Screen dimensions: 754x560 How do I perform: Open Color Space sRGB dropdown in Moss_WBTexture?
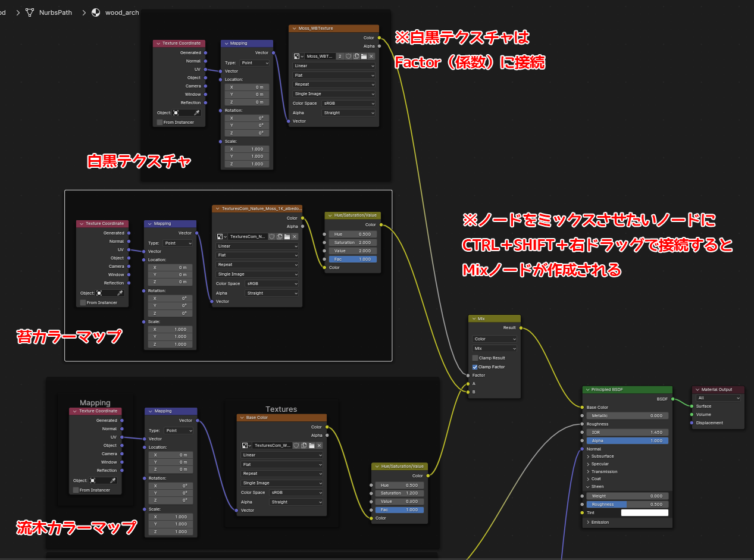tap(348, 104)
